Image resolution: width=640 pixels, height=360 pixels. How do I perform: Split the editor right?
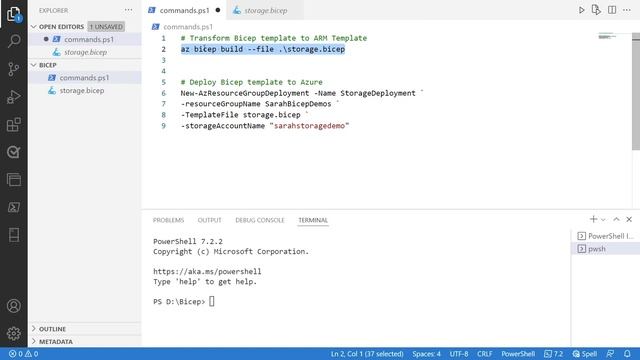coord(612,10)
